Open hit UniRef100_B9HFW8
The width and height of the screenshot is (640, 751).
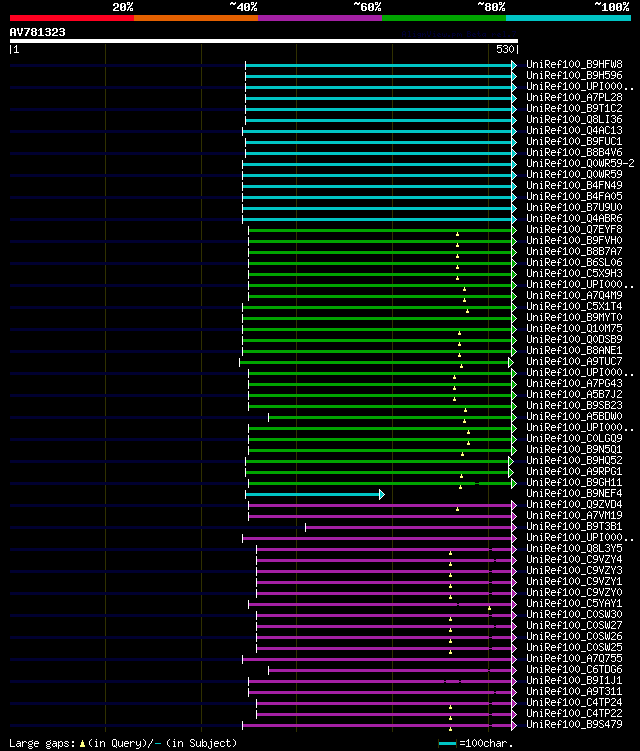[574, 64]
